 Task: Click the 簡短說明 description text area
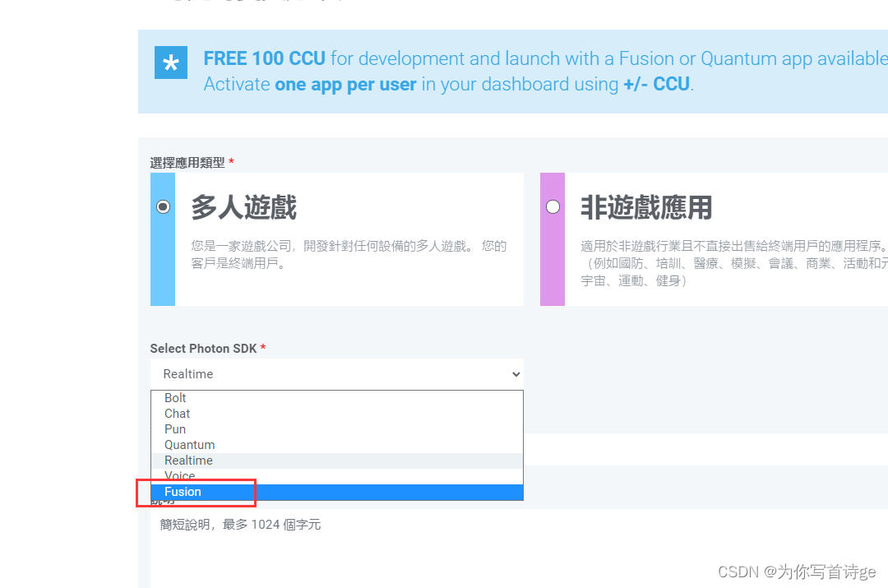pyautogui.click(x=519, y=548)
